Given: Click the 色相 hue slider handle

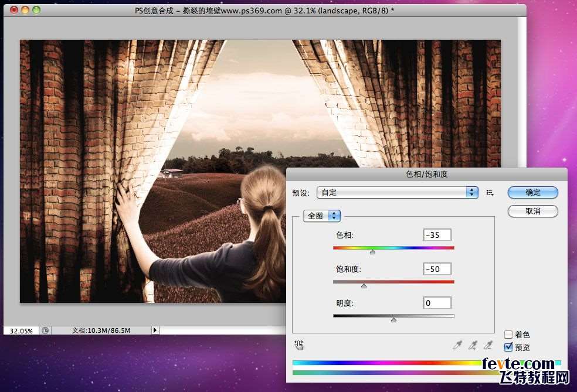Looking at the screenshot, I should (x=372, y=252).
